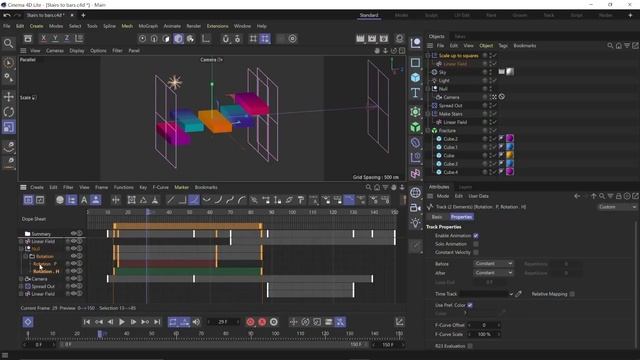Toggle visibility eye for Summary track
Viewport: 640px width, 360px height.
(74, 233)
